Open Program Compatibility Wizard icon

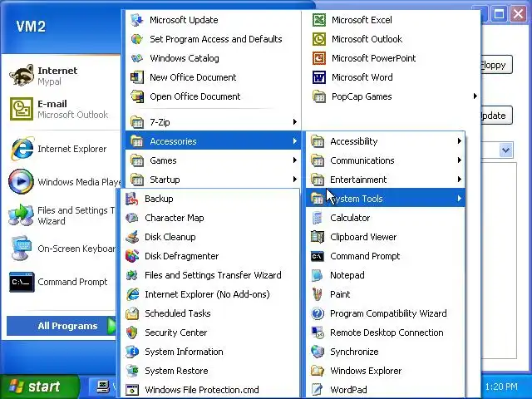(x=318, y=313)
